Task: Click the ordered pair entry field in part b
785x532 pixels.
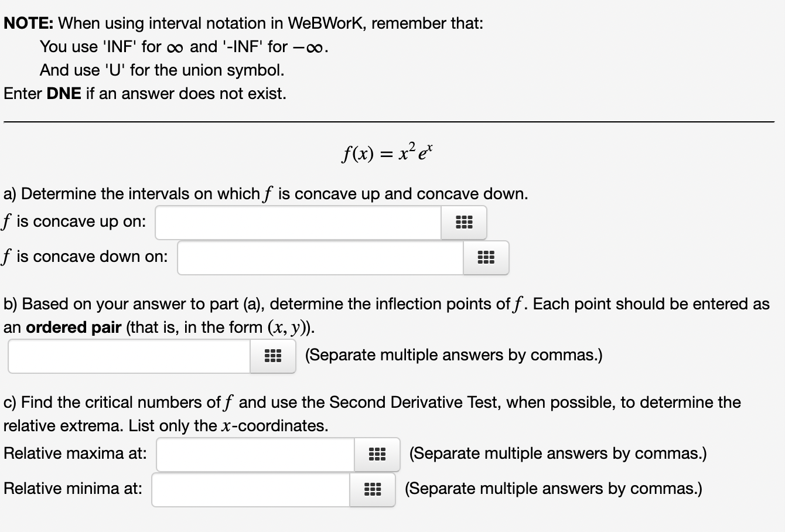Action: click(x=129, y=355)
